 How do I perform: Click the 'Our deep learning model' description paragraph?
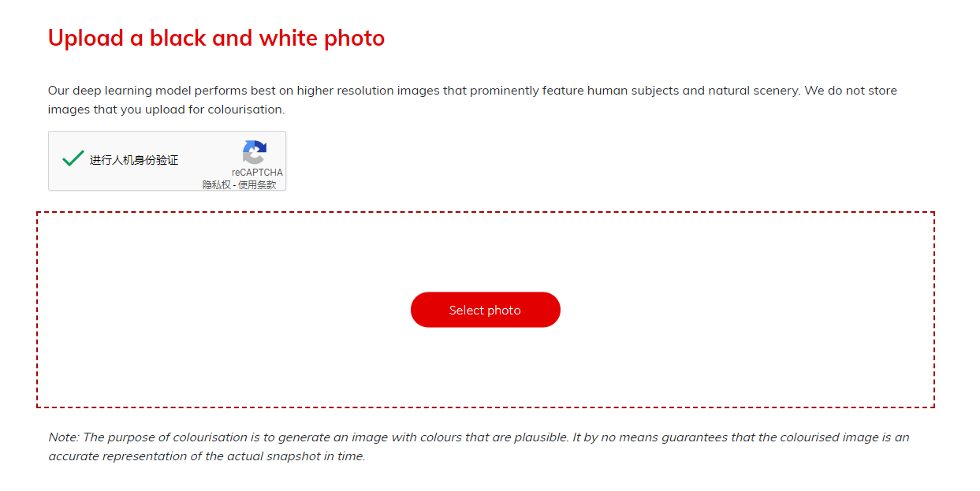tap(472, 100)
